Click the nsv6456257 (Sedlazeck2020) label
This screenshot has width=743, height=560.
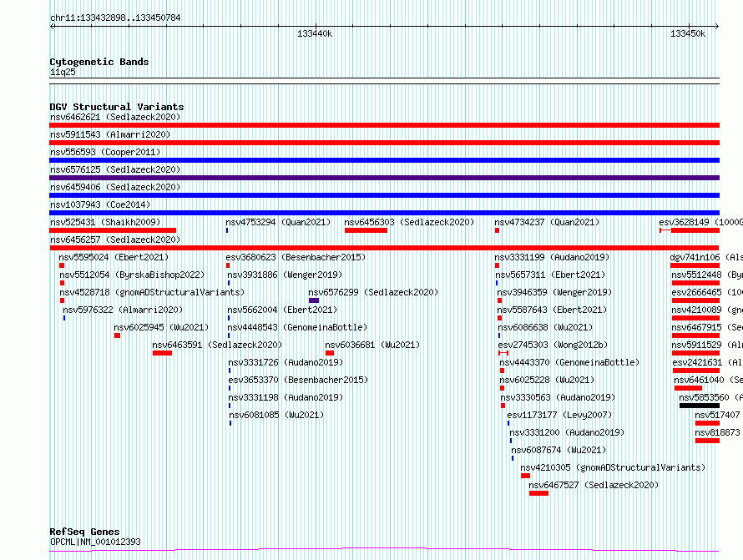pyautogui.click(x=115, y=240)
